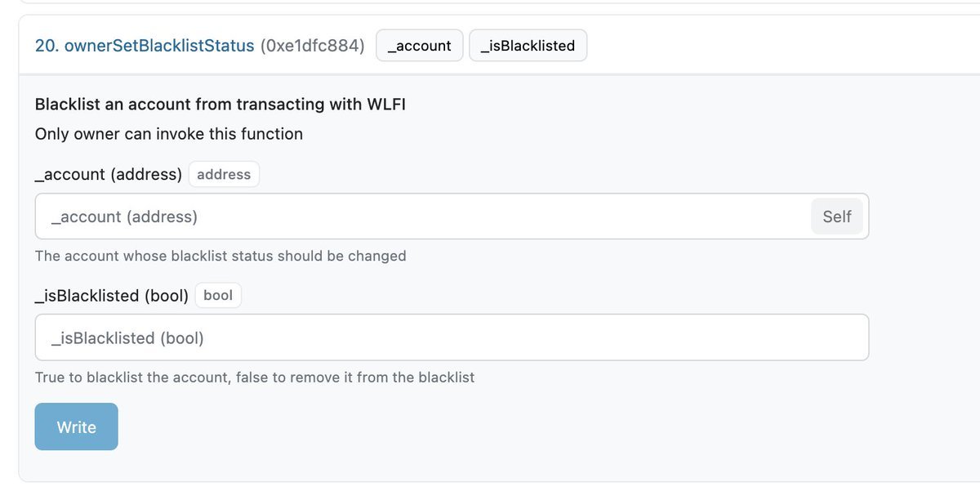This screenshot has width=980, height=487.
Task: Click the bool type badge
Action: click(218, 295)
